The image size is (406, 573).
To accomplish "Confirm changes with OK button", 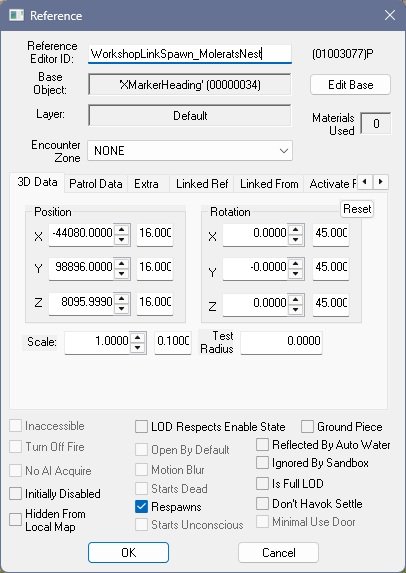I will [x=128, y=552].
